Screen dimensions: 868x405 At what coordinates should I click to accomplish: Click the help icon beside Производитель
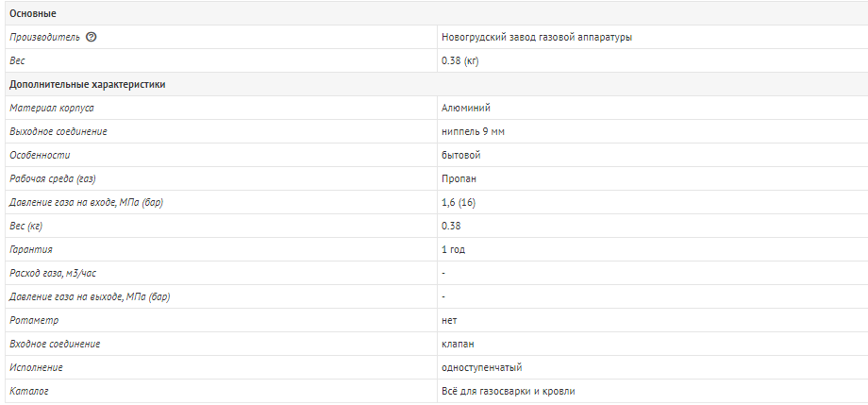click(92, 37)
